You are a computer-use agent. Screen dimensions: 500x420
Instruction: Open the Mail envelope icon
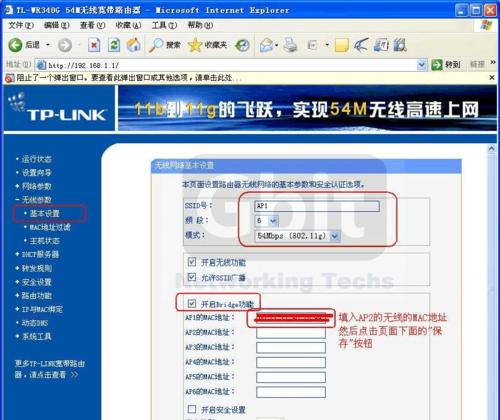(266, 45)
